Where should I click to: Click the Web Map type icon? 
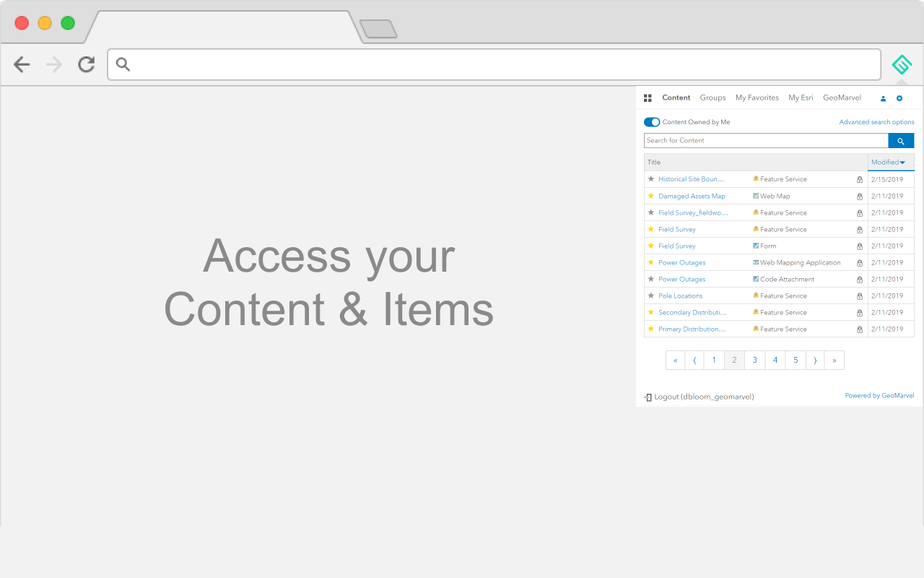point(756,196)
